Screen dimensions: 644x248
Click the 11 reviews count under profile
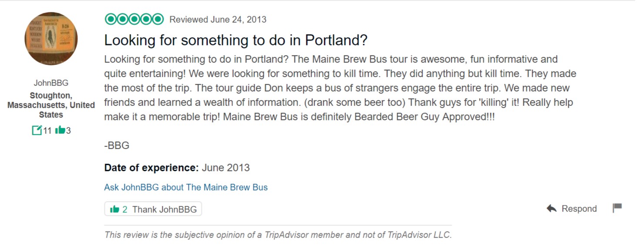coord(47,130)
